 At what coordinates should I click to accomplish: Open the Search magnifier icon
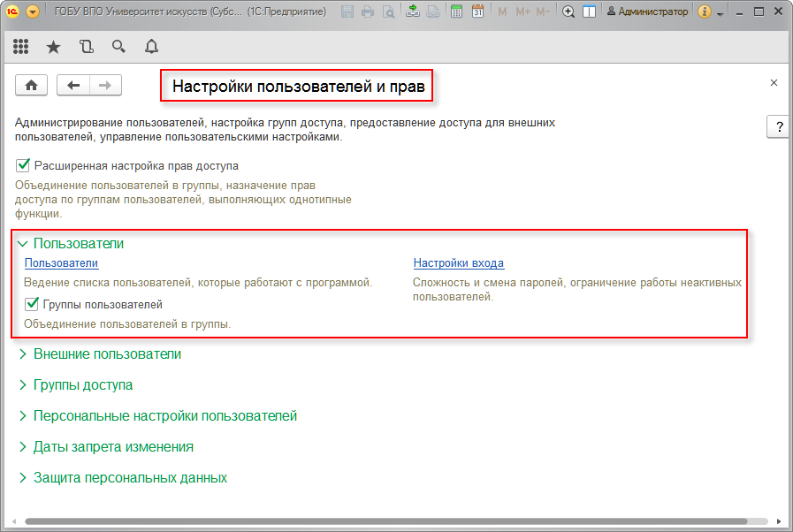click(118, 47)
